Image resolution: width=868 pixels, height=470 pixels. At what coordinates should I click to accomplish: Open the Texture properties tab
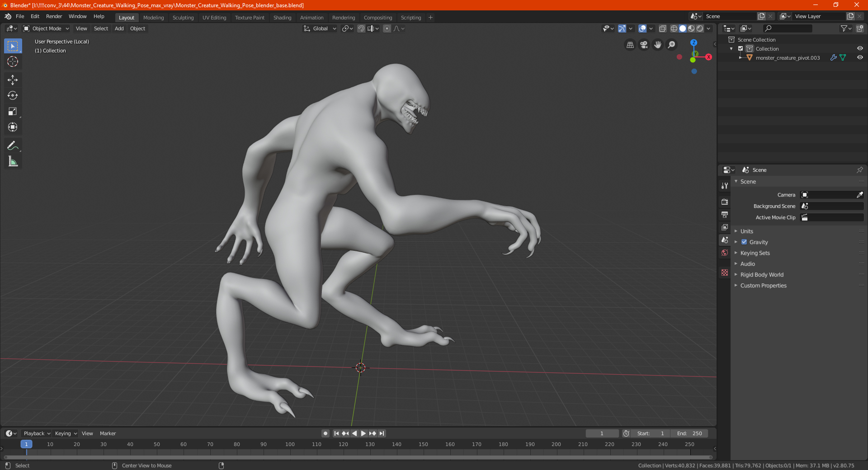[725, 273]
